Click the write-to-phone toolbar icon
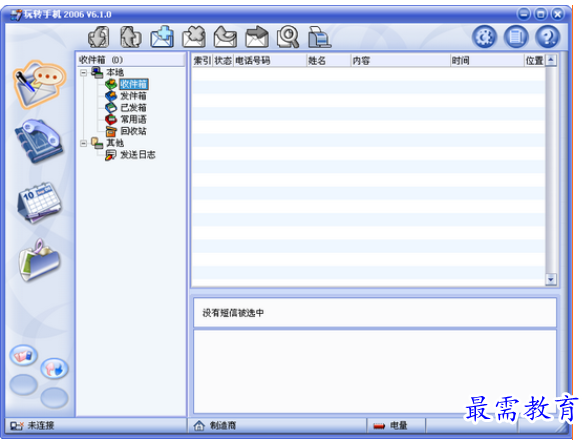587x440 pixels. coord(130,37)
